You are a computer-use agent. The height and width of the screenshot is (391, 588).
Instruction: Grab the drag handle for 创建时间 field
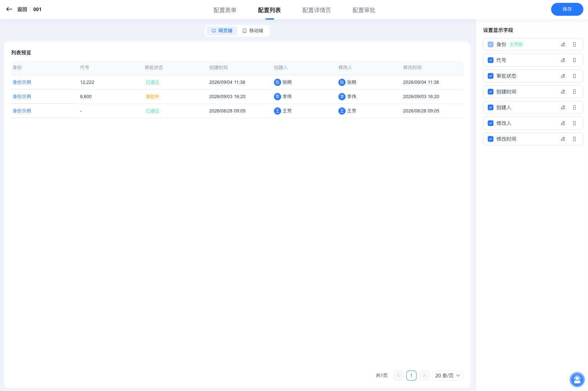coord(574,92)
